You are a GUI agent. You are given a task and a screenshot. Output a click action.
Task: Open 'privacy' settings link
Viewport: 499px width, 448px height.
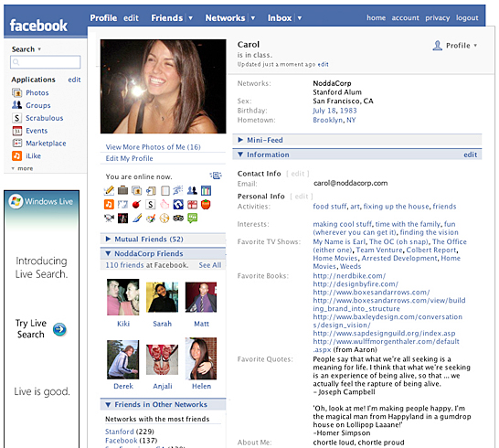click(x=437, y=18)
